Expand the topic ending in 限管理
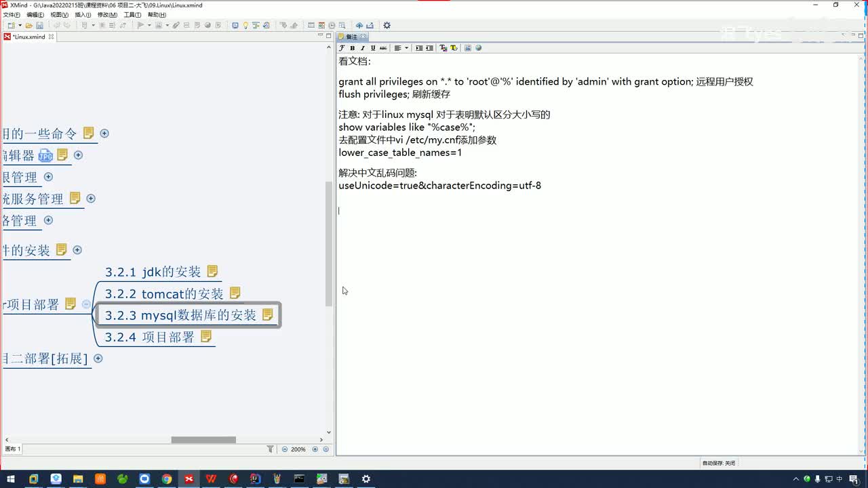The image size is (868, 488). [48, 177]
